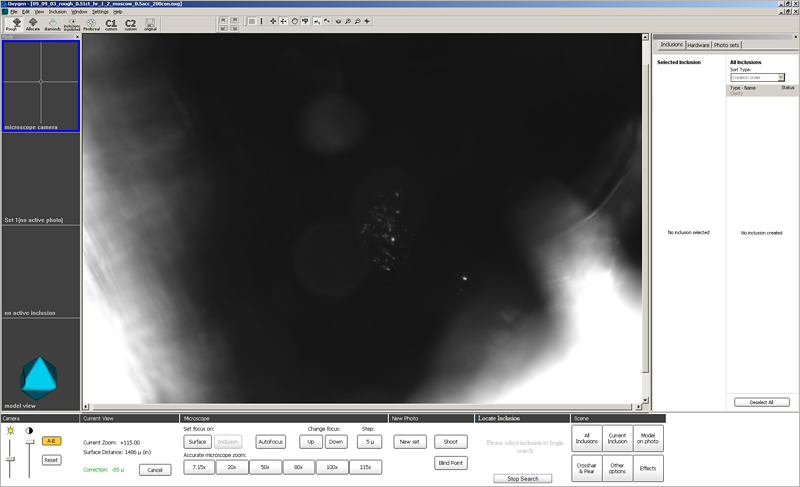Select the Rough mode icon
The image size is (800, 487).
(x=15, y=24)
